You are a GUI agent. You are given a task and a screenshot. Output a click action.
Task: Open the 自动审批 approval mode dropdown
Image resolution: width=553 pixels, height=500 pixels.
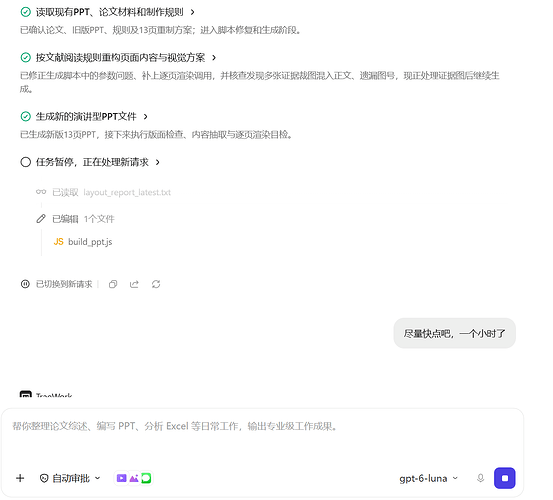70,478
